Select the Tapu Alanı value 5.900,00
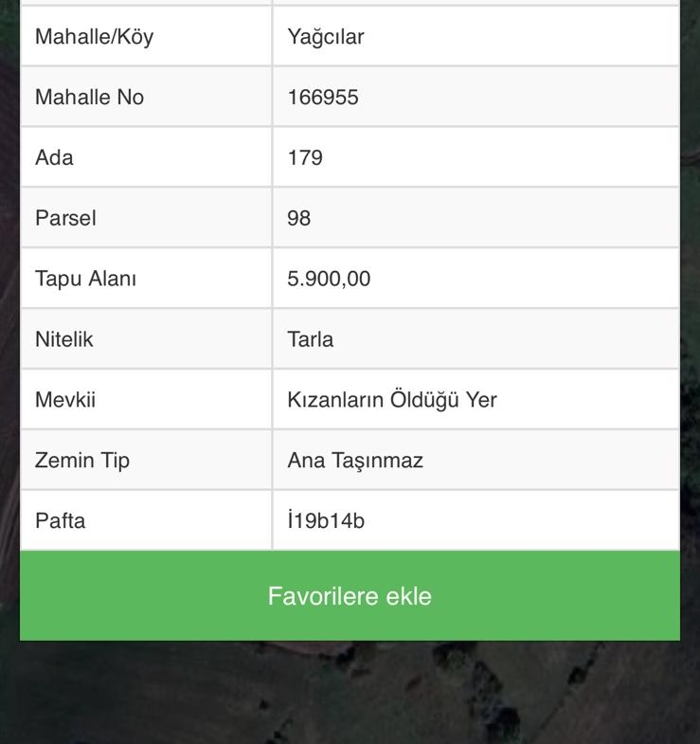This screenshot has width=700, height=744. [x=329, y=279]
